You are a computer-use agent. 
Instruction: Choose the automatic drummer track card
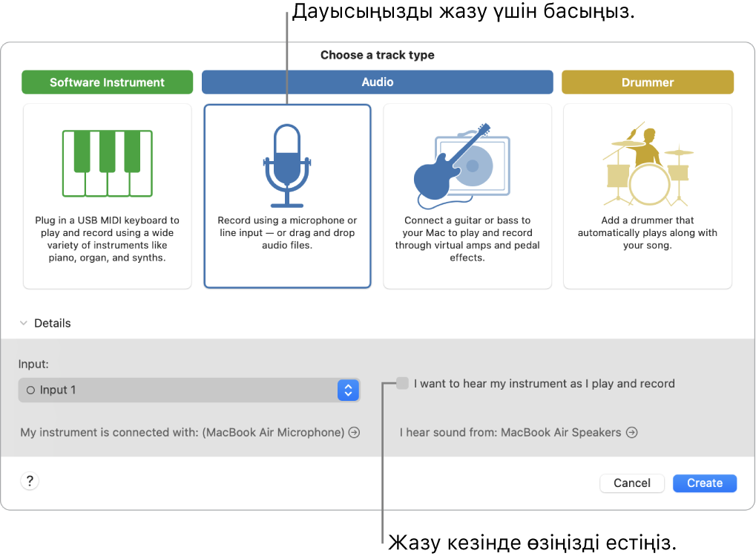point(647,196)
